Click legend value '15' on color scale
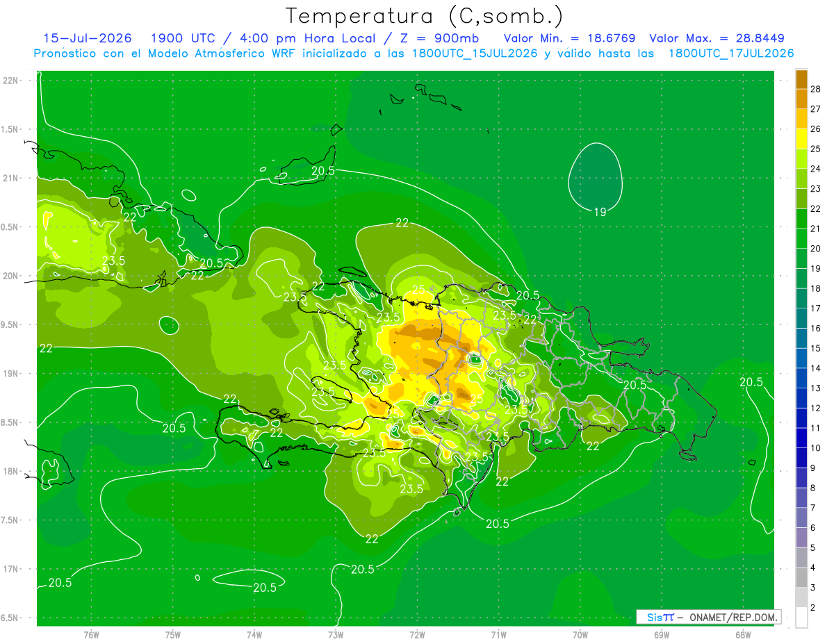This screenshot has width=834, height=644. [816, 348]
